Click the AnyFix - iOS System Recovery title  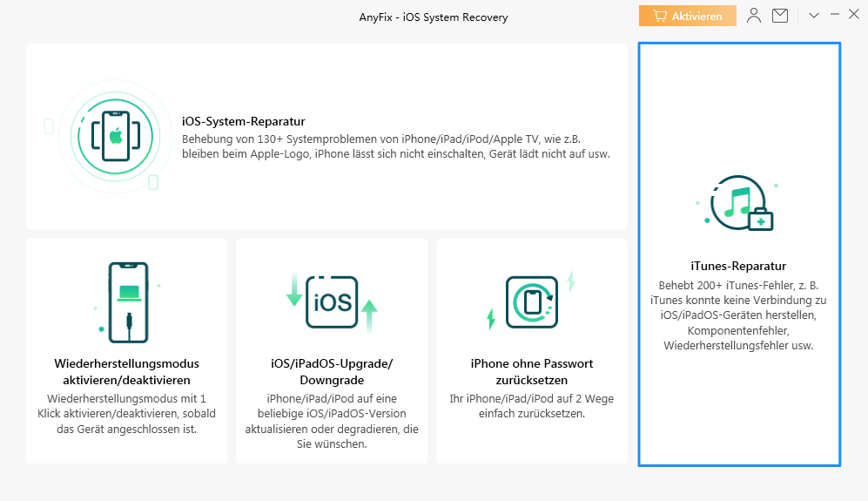pos(434,17)
